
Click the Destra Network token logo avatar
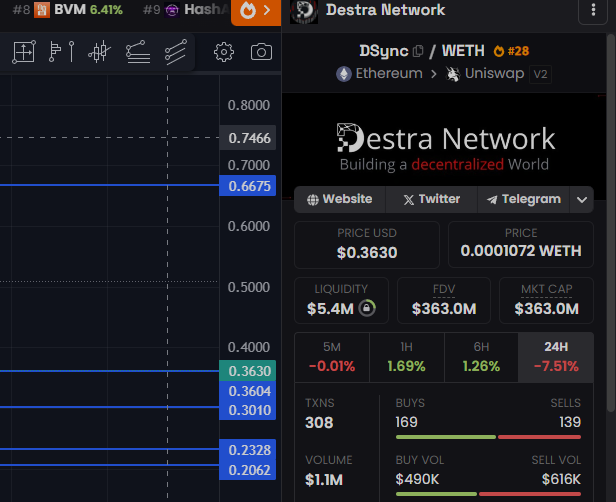pyautogui.click(x=304, y=11)
